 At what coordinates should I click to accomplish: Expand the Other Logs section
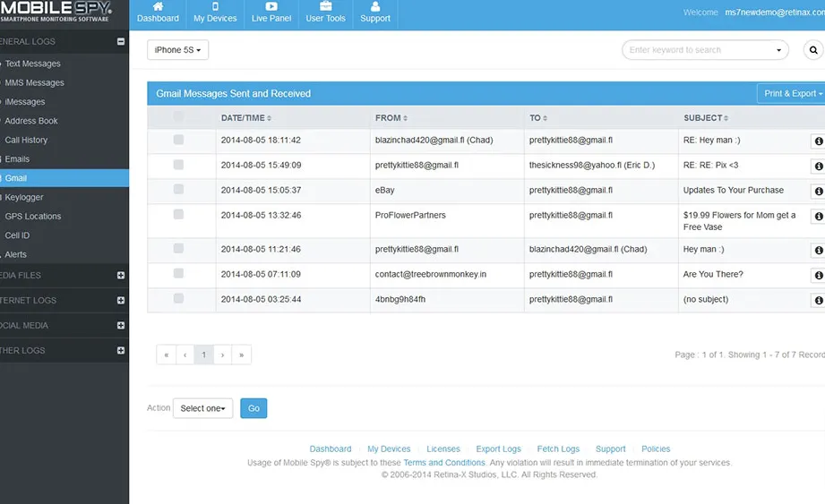[121, 351]
